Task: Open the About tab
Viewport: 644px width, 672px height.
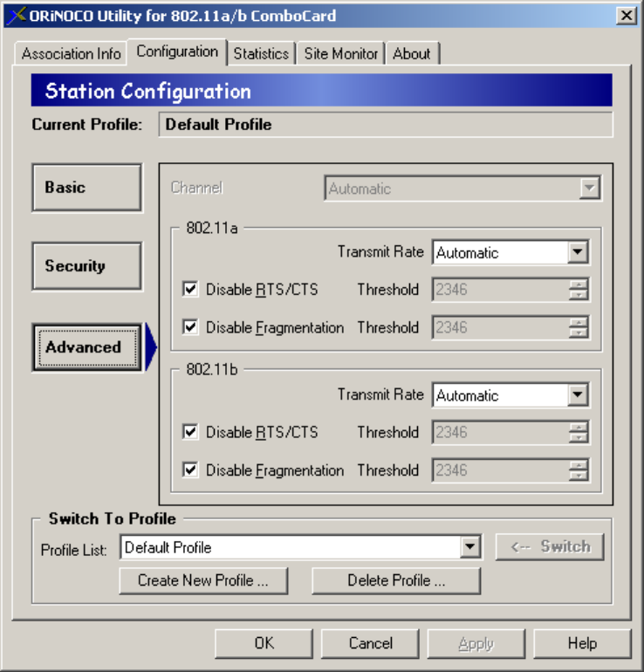Action: (411, 54)
